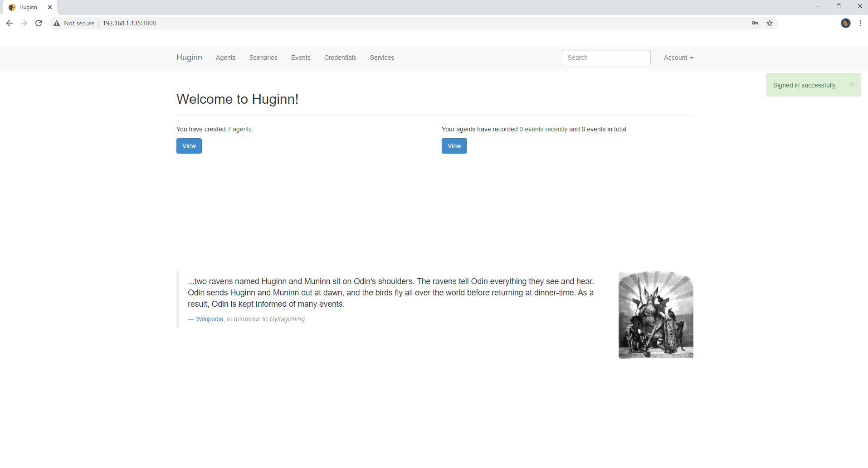The width and height of the screenshot is (868, 468).
Task: Click the 7 agents link
Action: 240,129
